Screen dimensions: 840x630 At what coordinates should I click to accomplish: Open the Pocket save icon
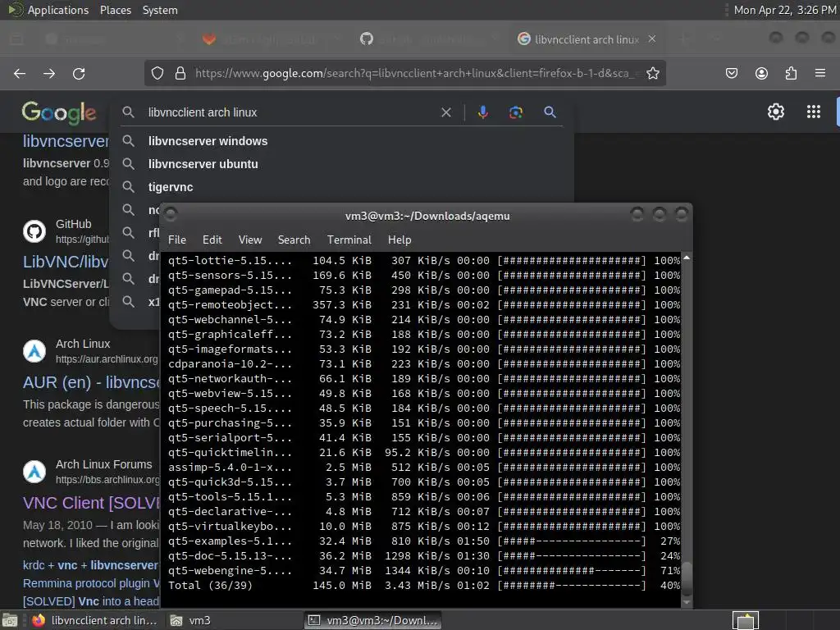[732, 73]
